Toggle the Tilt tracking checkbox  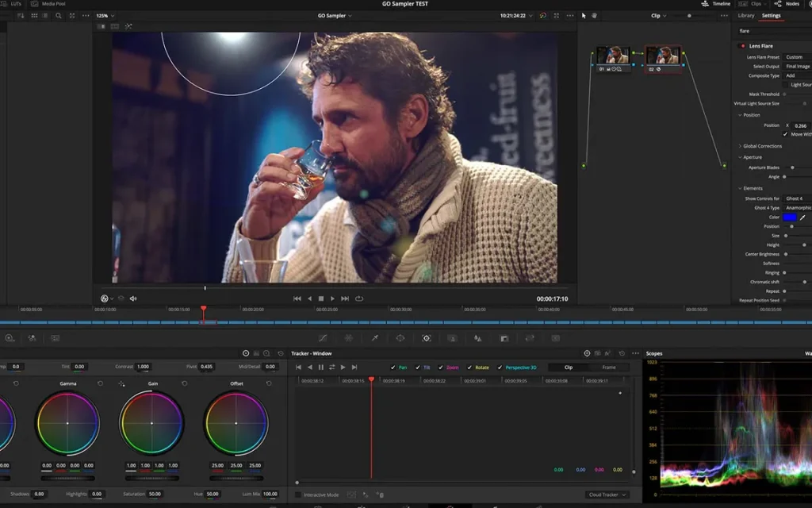(417, 368)
